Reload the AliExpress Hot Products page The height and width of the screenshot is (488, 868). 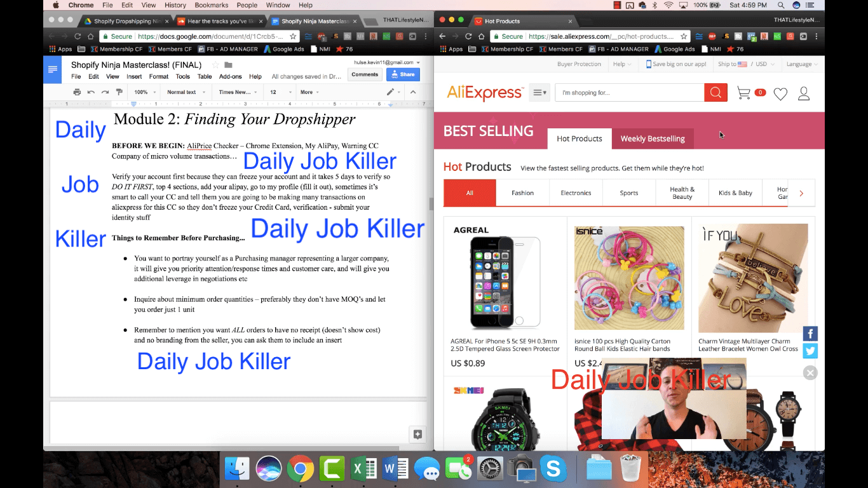click(468, 36)
